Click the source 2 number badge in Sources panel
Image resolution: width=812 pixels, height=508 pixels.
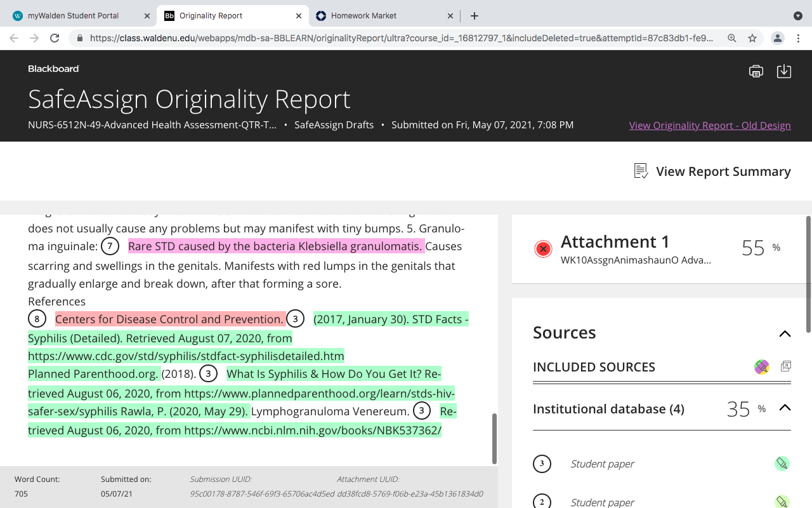point(542,502)
